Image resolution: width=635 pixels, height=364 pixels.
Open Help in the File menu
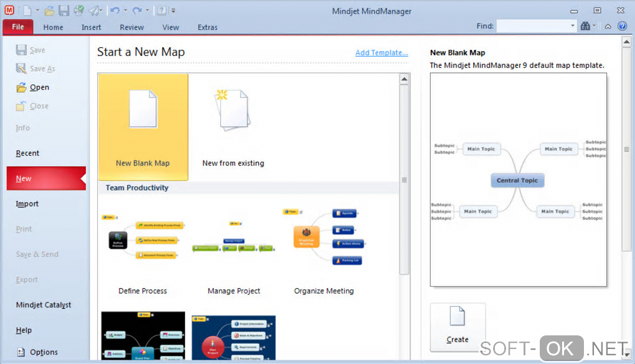pyautogui.click(x=24, y=330)
